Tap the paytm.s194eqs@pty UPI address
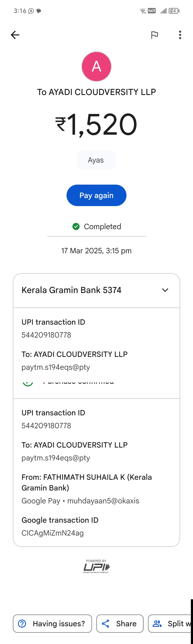193x644 pixels. [x=56, y=367]
